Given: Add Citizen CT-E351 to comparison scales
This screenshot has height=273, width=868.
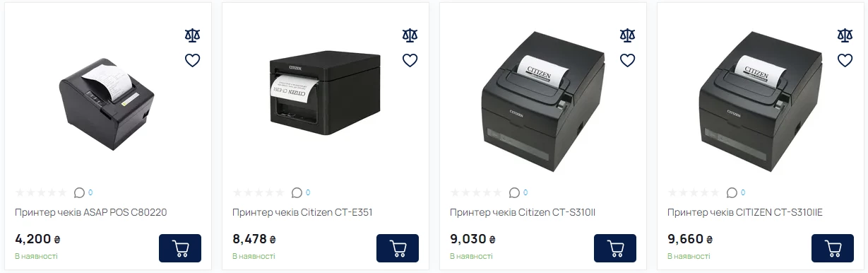Looking at the screenshot, I should (x=410, y=35).
